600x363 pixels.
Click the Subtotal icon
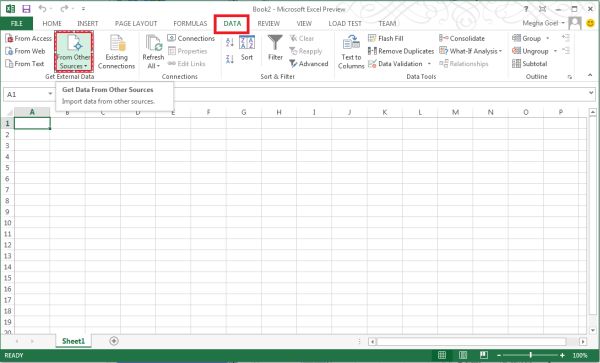pos(516,63)
